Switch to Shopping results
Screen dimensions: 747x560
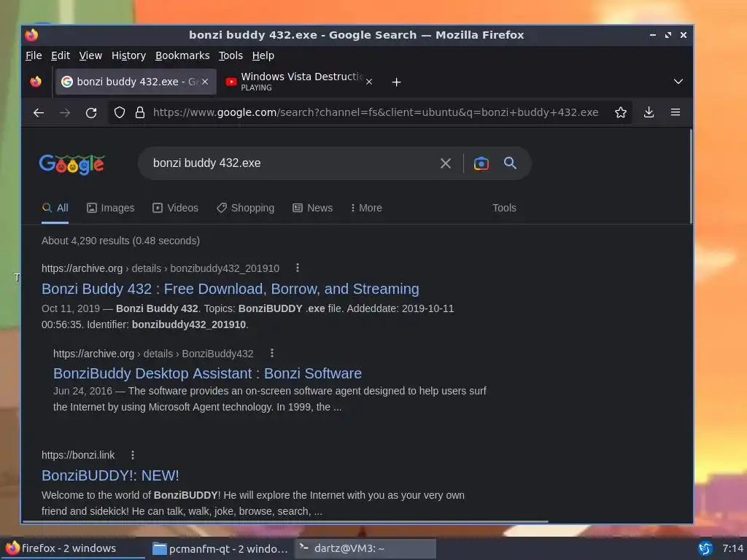245,208
